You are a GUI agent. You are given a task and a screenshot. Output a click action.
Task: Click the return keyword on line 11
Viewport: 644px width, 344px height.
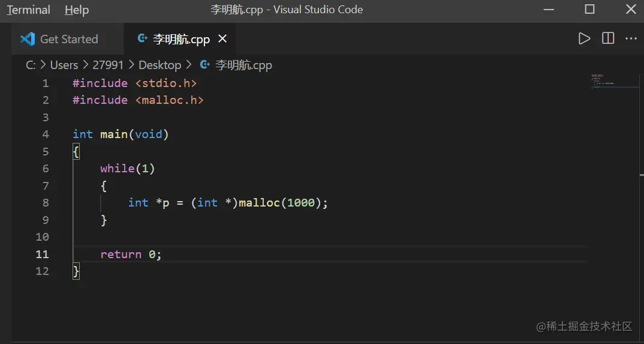tap(121, 254)
